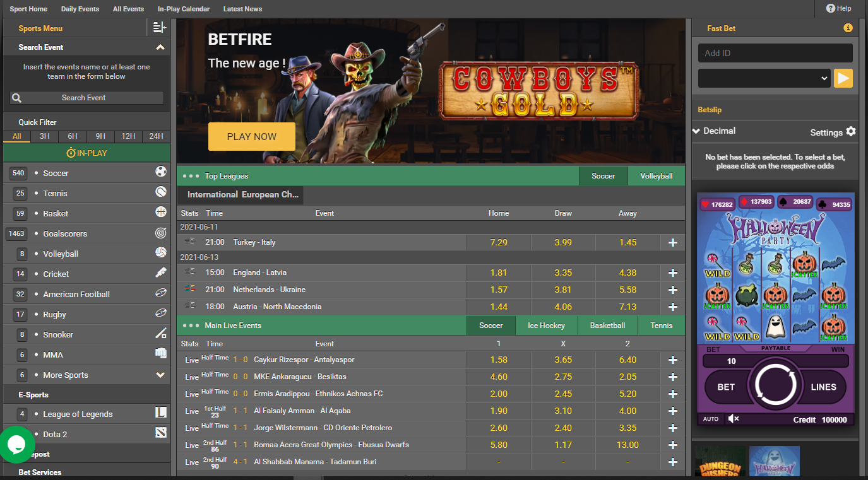Click the Fast Bet info icon
This screenshot has width=868, height=480.
(848, 28)
